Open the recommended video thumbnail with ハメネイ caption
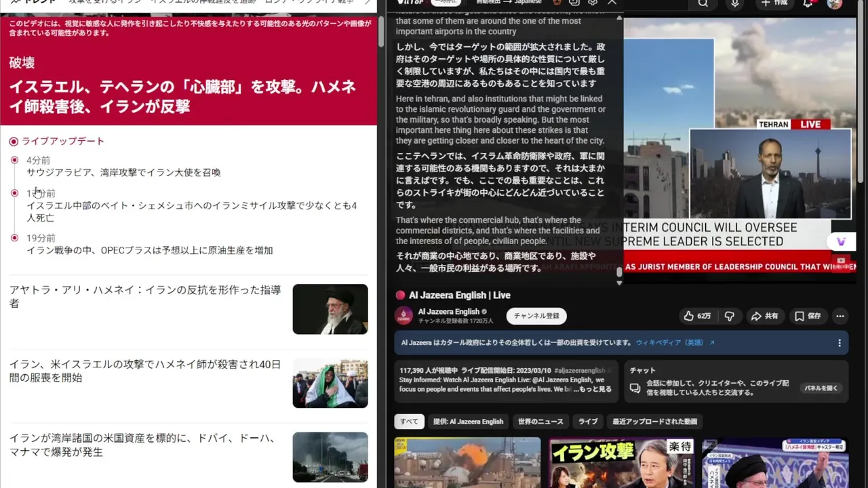Viewport: 868px width, 488px height. [775, 462]
